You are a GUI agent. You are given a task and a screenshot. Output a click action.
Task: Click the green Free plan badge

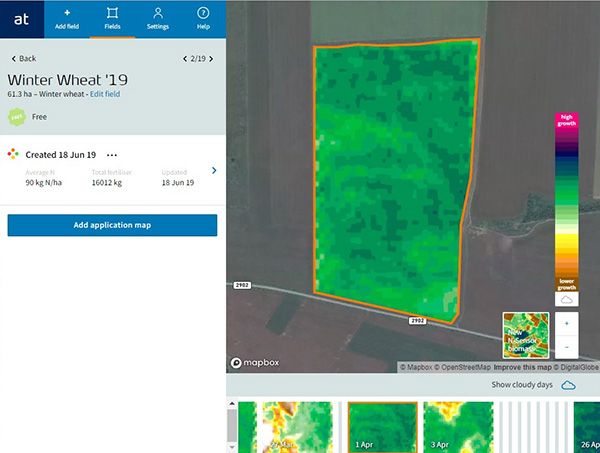click(x=17, y=117)
